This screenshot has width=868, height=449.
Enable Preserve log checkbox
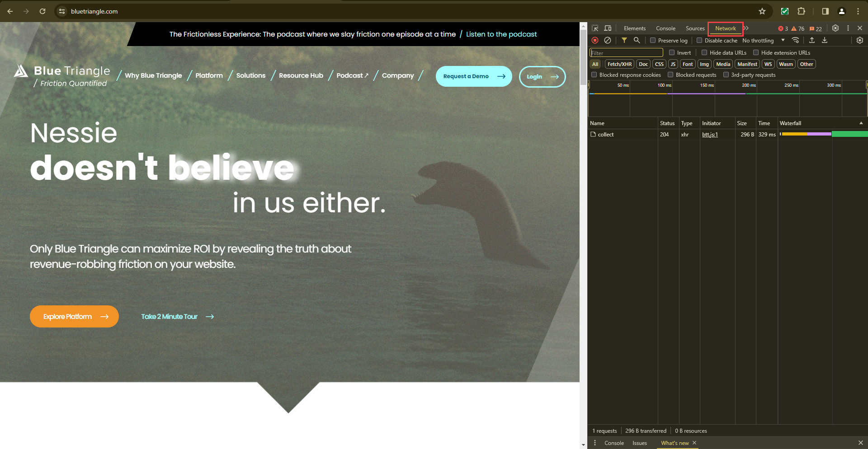coord(653,40)
